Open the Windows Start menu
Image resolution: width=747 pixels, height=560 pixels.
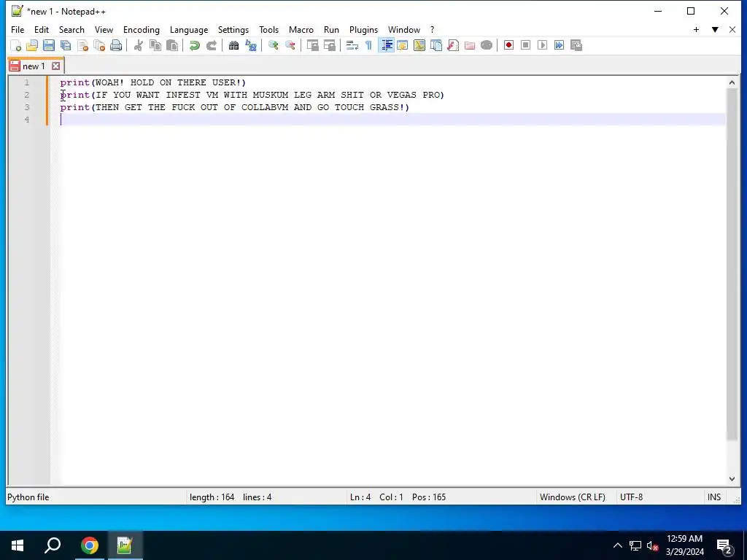coord(18,545)
